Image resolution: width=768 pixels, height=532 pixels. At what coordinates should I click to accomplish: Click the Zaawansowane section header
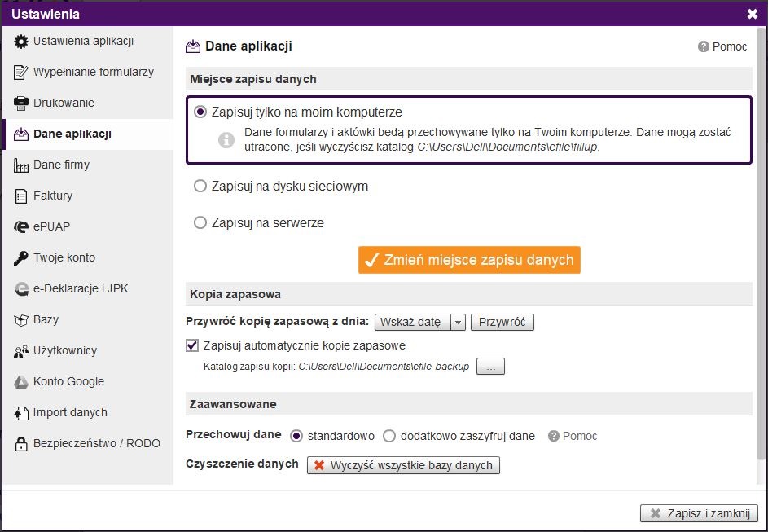click(469, 404)
